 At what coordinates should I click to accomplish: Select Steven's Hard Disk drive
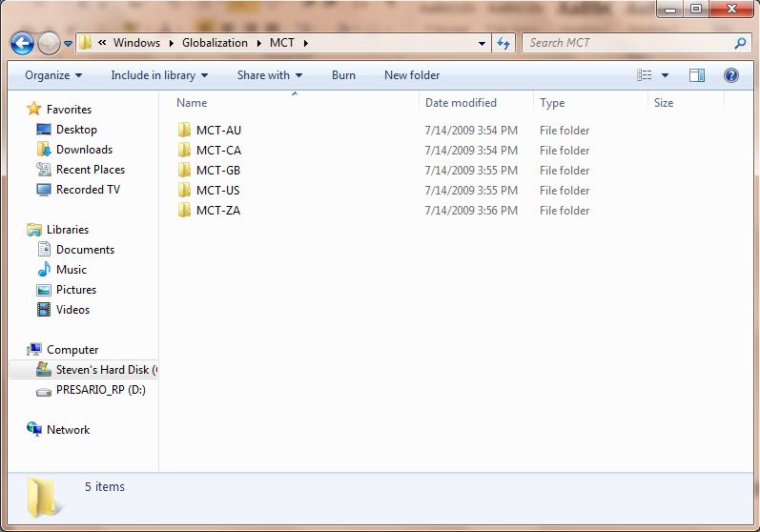pos(83,370)
